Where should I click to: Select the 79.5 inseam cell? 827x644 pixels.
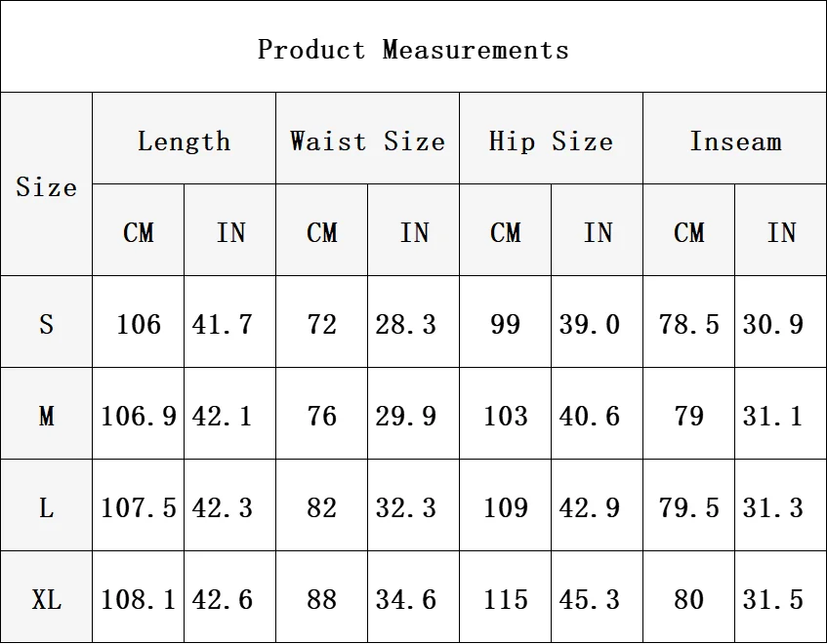[x=688, y=507]
